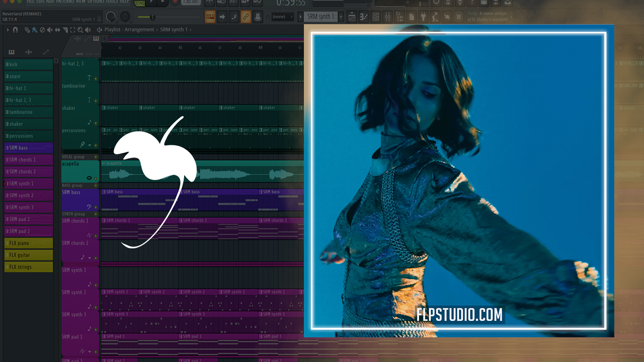Mute the SRM bass track via its green dot

tap(96, 208)
